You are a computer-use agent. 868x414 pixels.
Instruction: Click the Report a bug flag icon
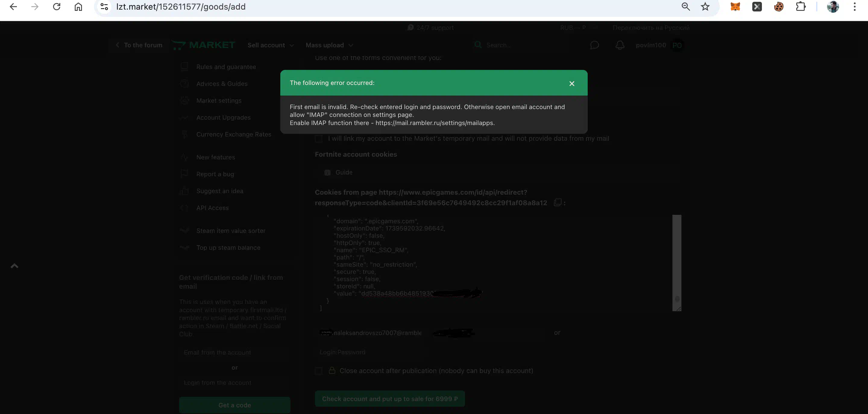point(184,174)
